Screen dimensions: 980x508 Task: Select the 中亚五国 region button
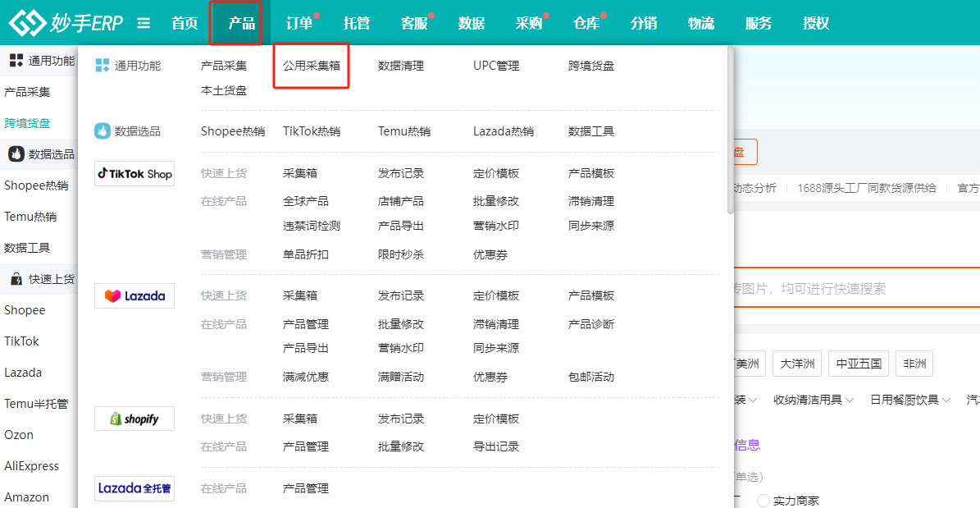click(859, 364)
